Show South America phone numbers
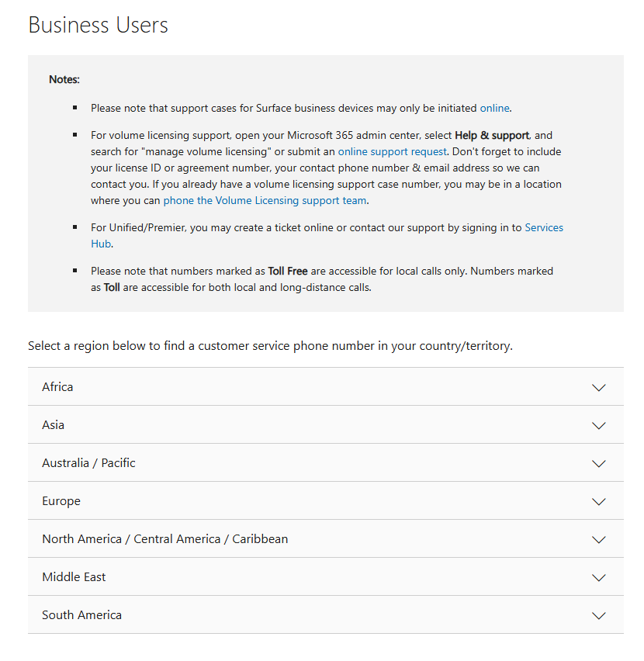The height and width of the screenshot is (661, 644). (81, 614)
